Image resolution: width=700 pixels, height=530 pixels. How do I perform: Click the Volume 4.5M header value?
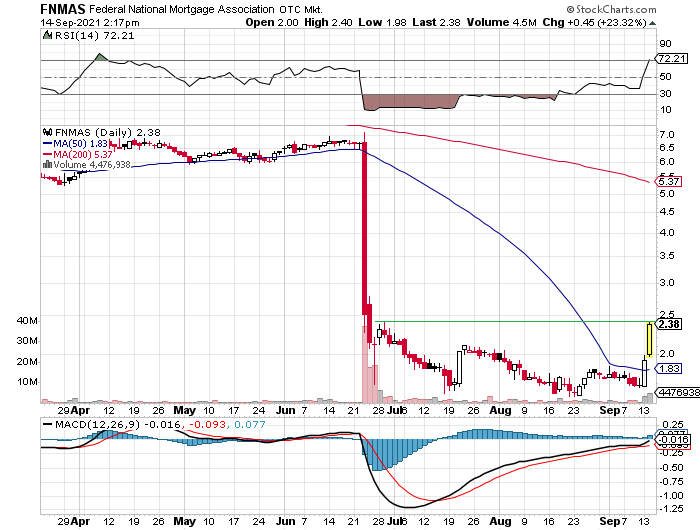pyautogui.click(x=501, y=22)
